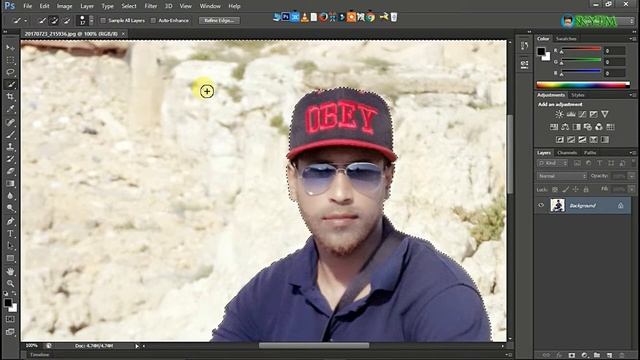Pick a color from the spectrum ramp

coord(583,85)
